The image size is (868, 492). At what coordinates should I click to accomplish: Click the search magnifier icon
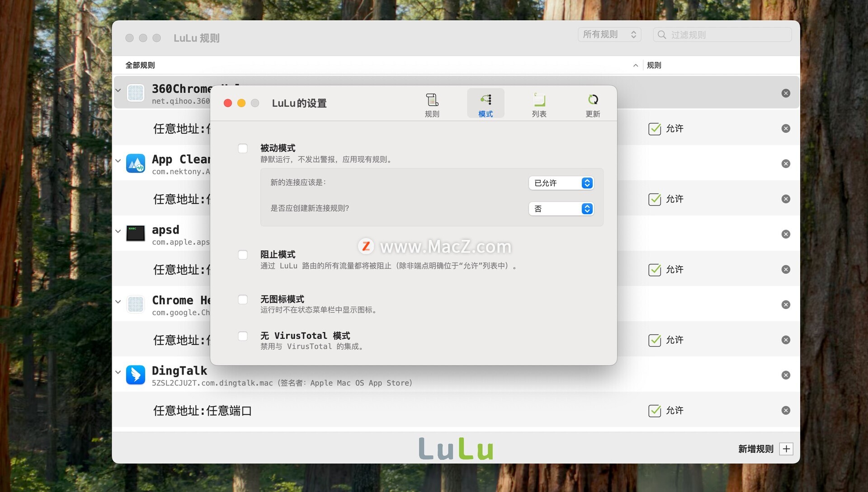662,35
